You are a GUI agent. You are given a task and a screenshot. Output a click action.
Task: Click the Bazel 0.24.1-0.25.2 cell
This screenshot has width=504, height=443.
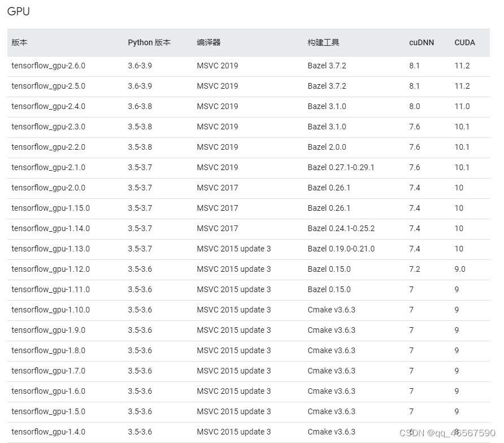click(341, 228)
